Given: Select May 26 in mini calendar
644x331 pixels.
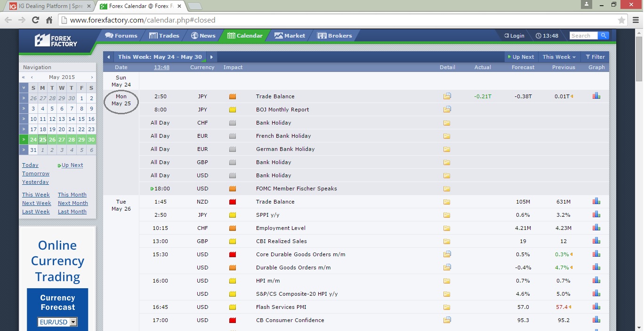Looking at the screenshot, I should 52,140.
